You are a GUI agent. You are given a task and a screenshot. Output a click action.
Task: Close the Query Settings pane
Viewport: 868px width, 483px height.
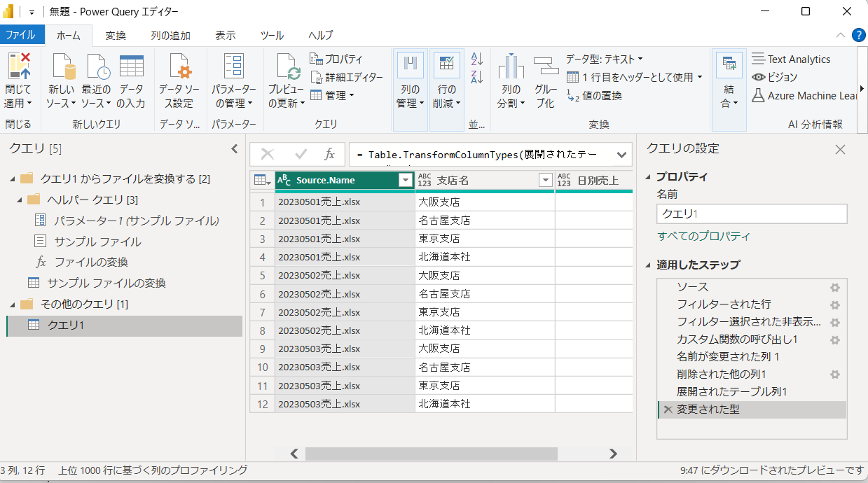point(841,149)
